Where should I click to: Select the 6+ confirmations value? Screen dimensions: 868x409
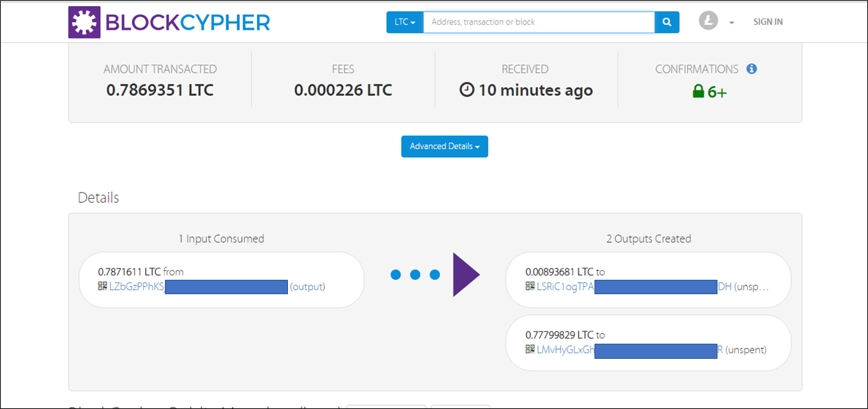coord(717,92)
